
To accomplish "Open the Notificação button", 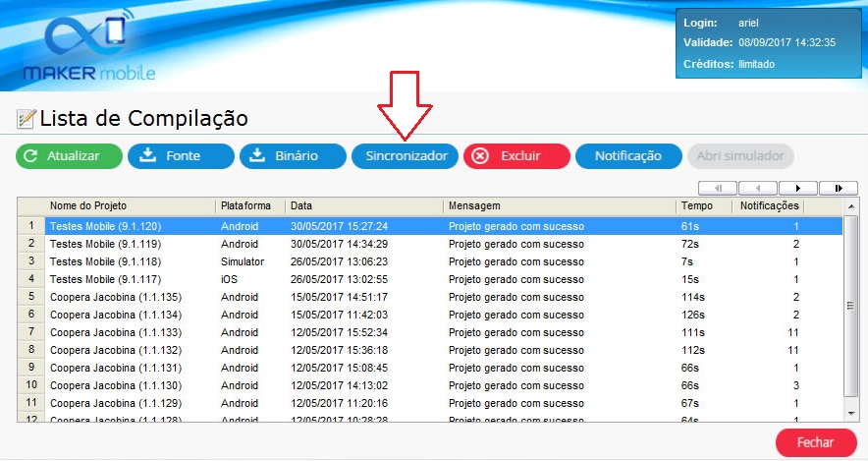I will point(627,156).
